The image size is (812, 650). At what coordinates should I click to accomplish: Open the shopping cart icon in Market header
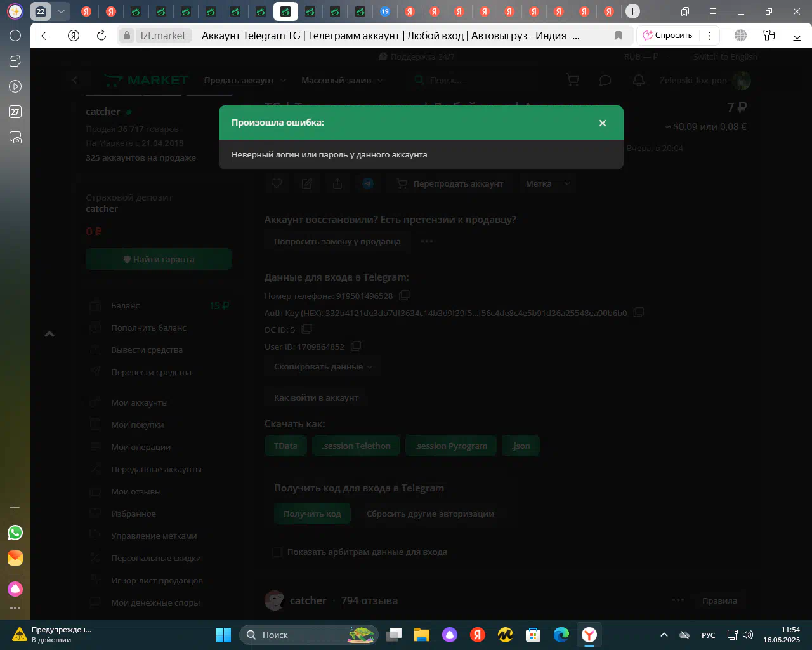click(572, 80)
